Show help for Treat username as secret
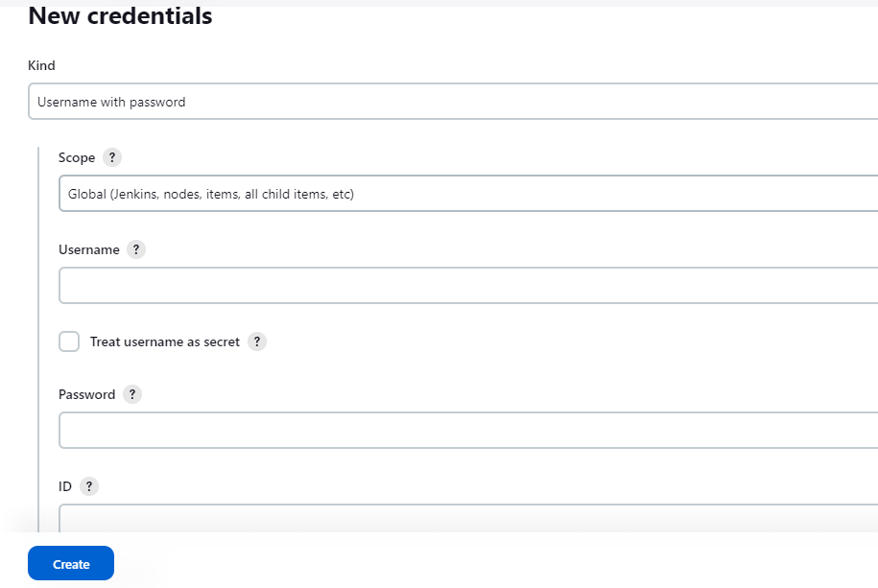This screenshot has width=878, height=588. [256, 341]
